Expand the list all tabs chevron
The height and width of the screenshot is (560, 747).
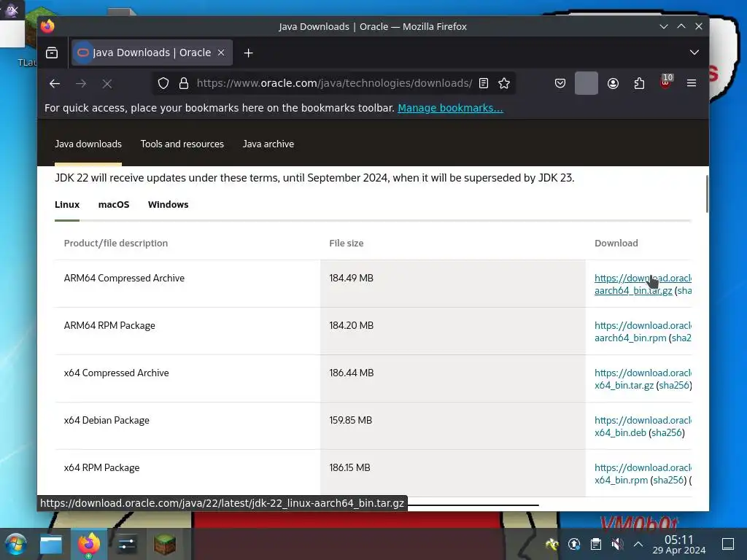point(694,52)
